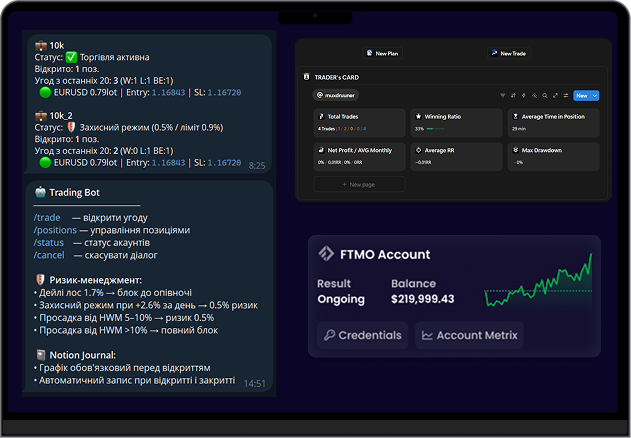Viewport: 631px width, 438px height.
Task: Open the Max Drawdown card
Action: 553,156
